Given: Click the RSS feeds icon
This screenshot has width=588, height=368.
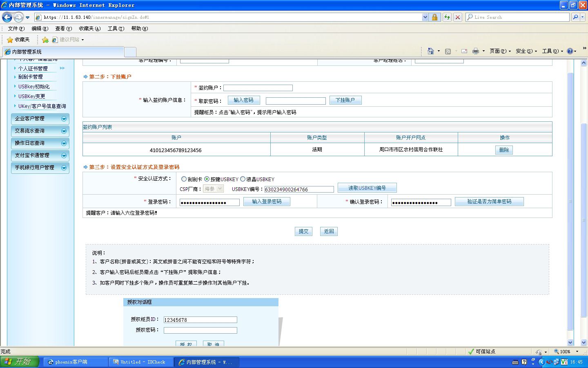Looking at the screenshot, I should pos(448,51).
